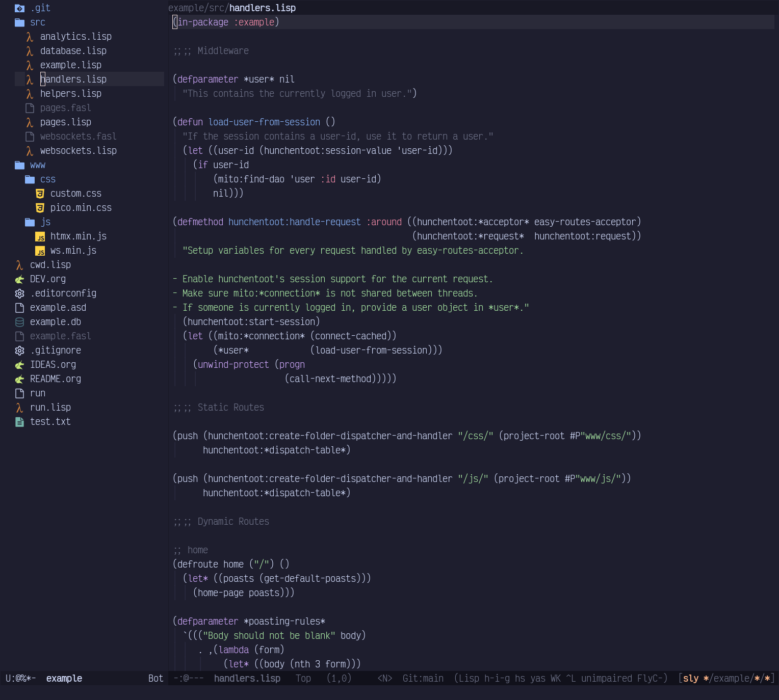Click the www folder icon

click(20, 165)
